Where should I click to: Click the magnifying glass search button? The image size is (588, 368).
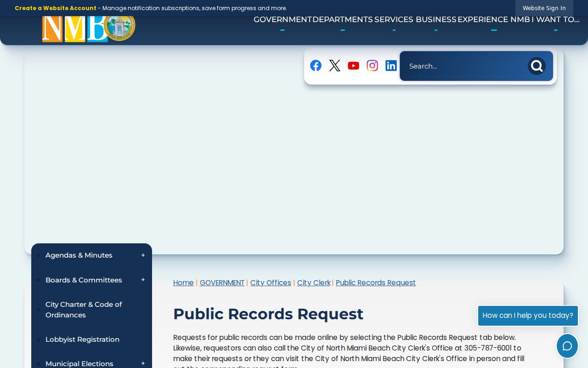pos(537,66)
